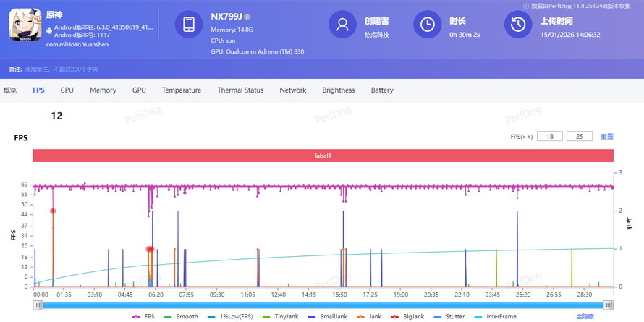Click the phone device icon
Image resolution: width=644 pixels, height=322 pixels.
[x=189, y=24]
